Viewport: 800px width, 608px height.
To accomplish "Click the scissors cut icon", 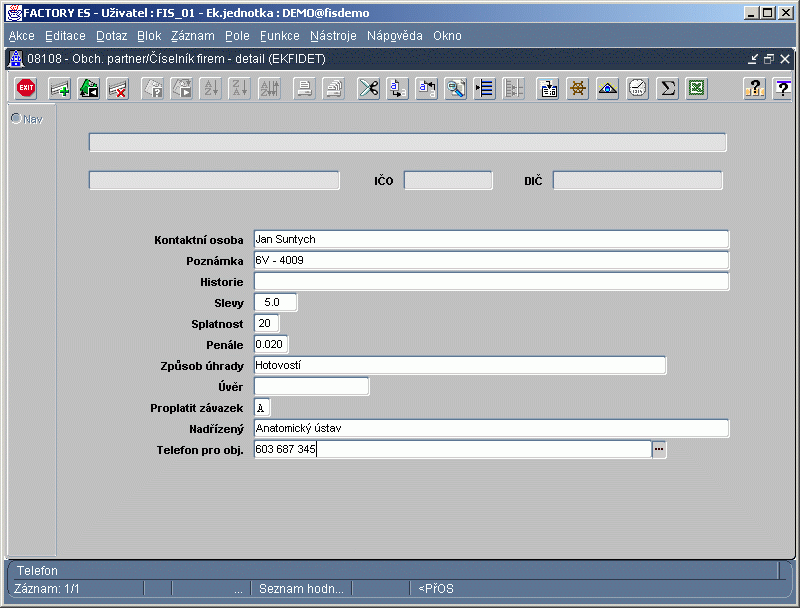I will click(368, 89).
